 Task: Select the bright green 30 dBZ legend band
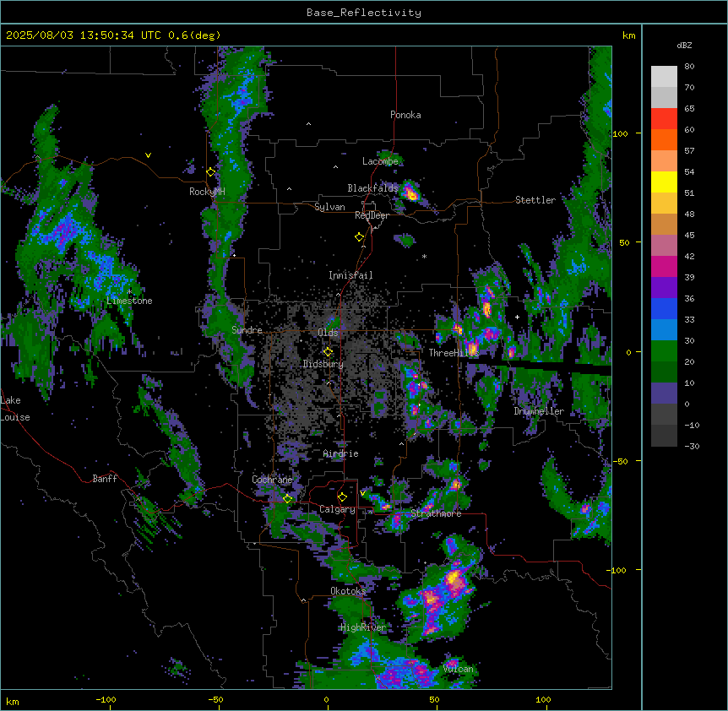tap(664, 351)
